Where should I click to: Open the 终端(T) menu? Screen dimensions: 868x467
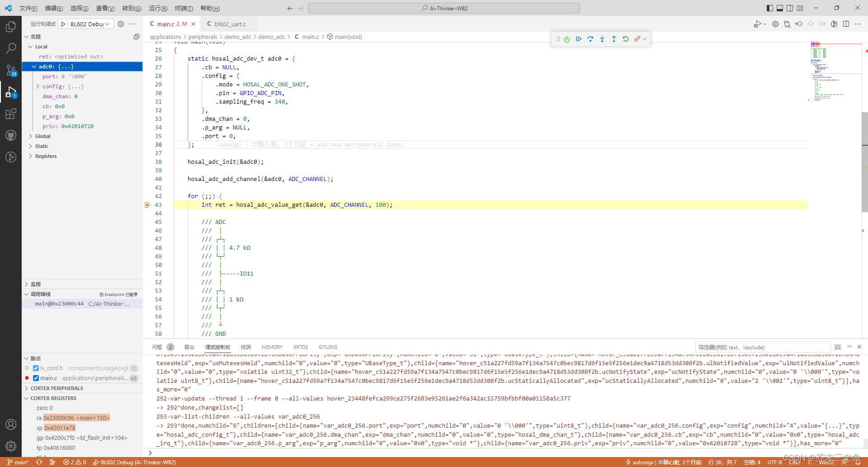[184, 8]
